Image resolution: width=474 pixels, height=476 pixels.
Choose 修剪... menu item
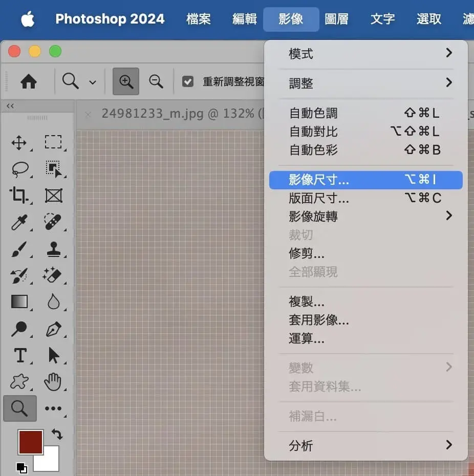coord(366,253)
